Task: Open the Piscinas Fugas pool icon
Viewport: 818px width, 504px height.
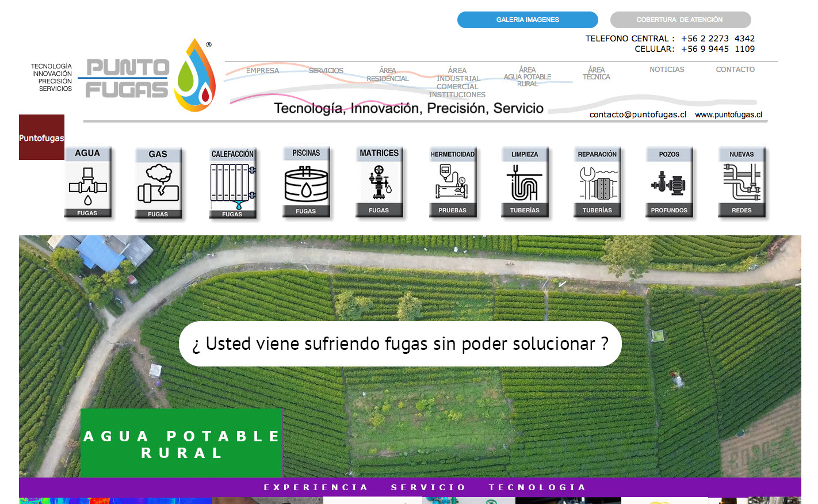Action: coord(306,182)
